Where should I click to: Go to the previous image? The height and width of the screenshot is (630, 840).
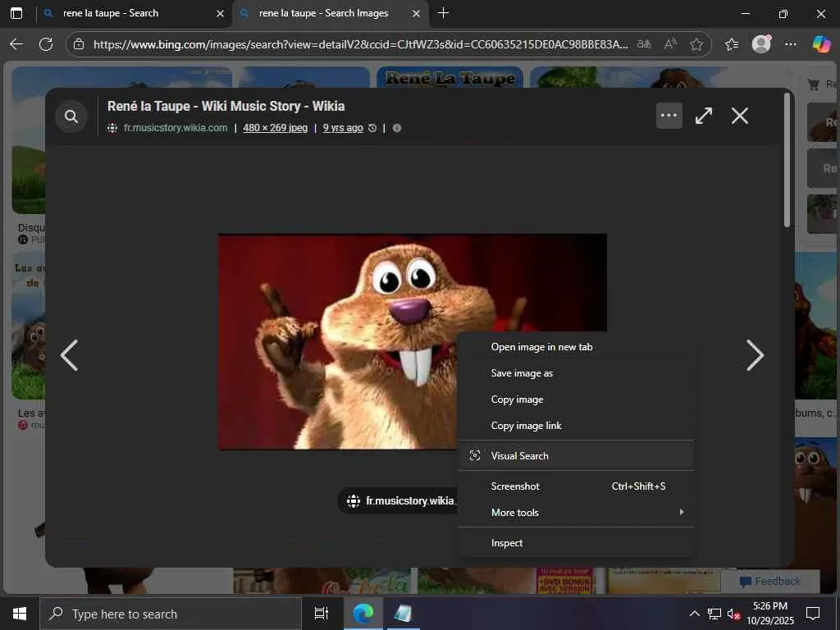click(70, 355)
